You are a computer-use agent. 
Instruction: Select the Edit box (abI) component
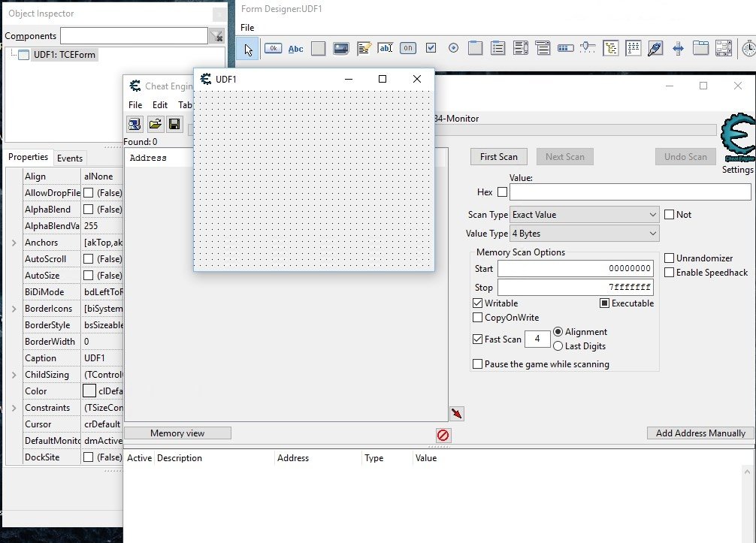[x=385, y=49]
